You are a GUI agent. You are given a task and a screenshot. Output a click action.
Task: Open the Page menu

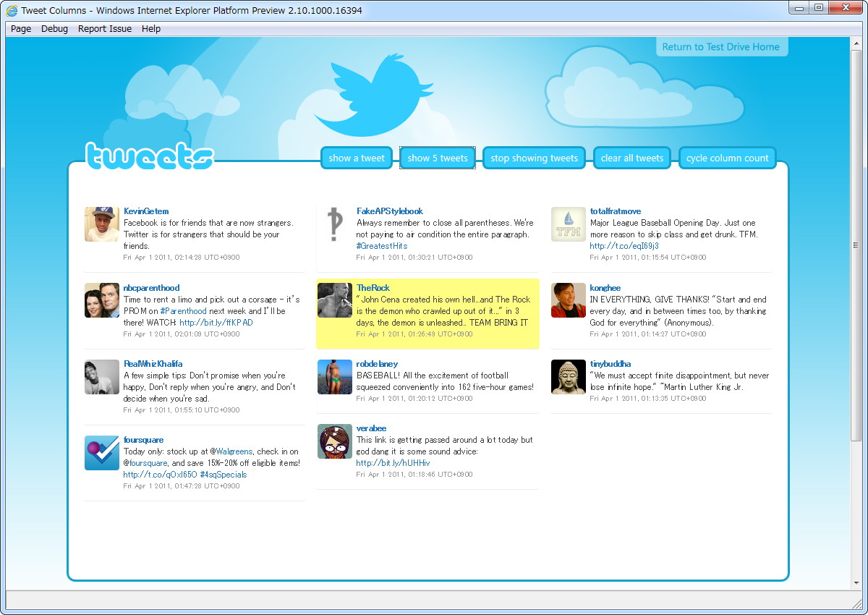(x=20, y=29)
